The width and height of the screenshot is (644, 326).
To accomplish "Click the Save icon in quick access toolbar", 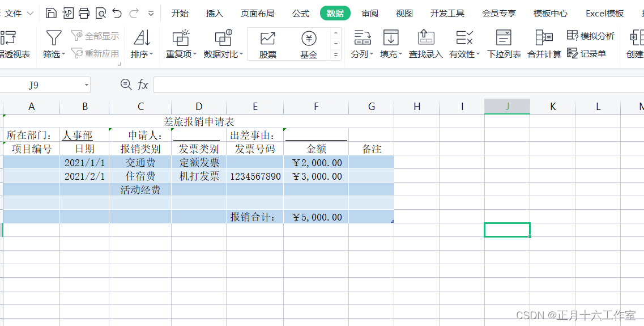I will click(x=51, y=13).
